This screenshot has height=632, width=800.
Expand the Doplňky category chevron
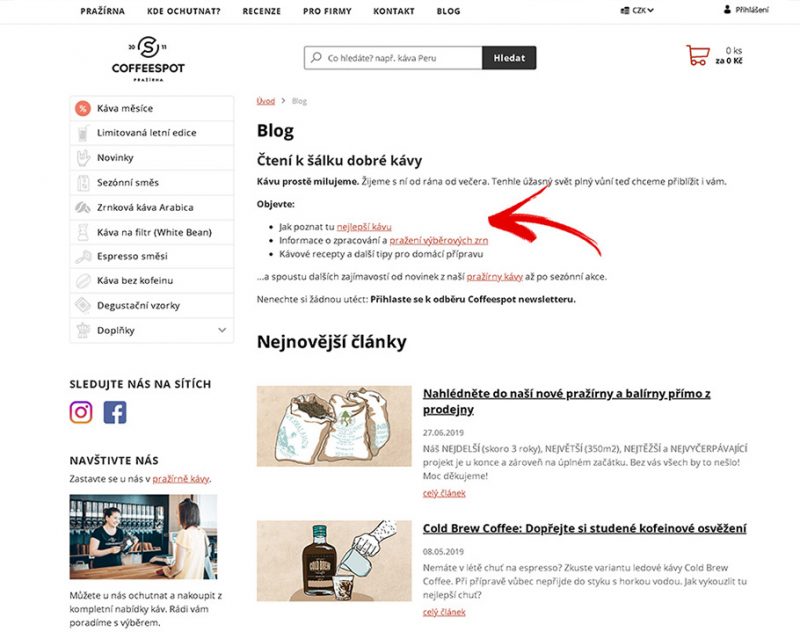(222, 330)
